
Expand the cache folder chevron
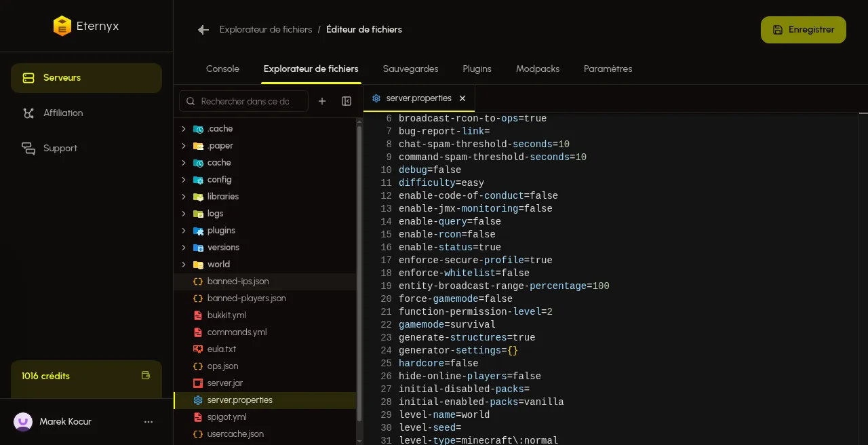click(184, 163)
